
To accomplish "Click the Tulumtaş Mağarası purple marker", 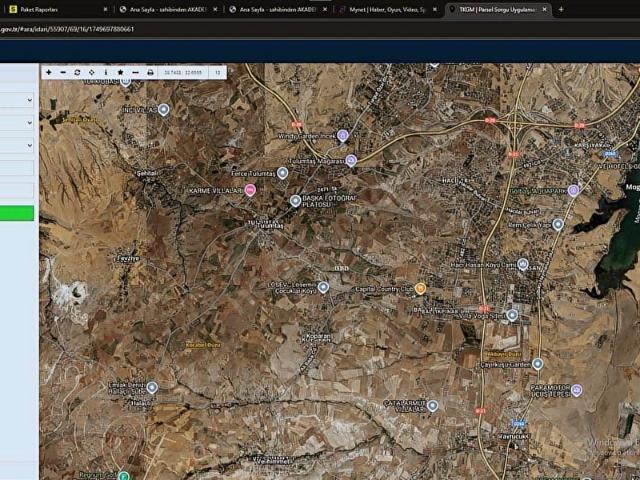I will pyautogui.click(x=351, y=160).
